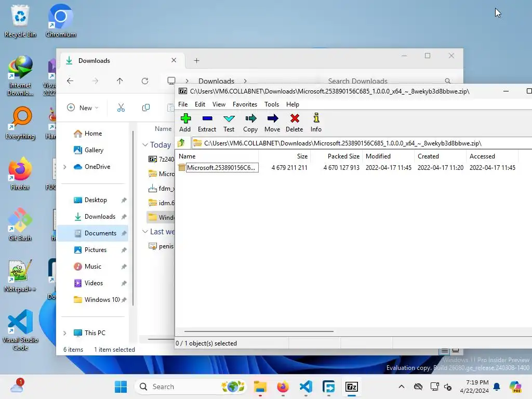Open the File menu in 7-Zip
532x399 pixels.
coord(183,104)
